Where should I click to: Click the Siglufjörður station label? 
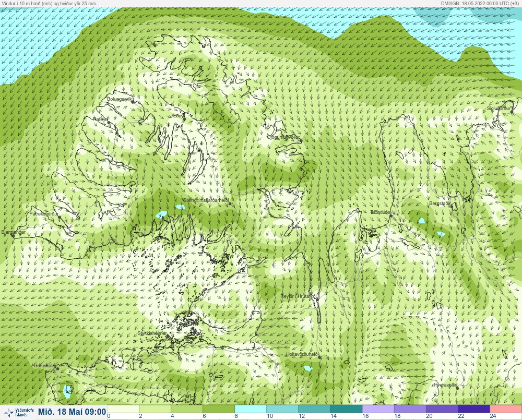[499, 109]
